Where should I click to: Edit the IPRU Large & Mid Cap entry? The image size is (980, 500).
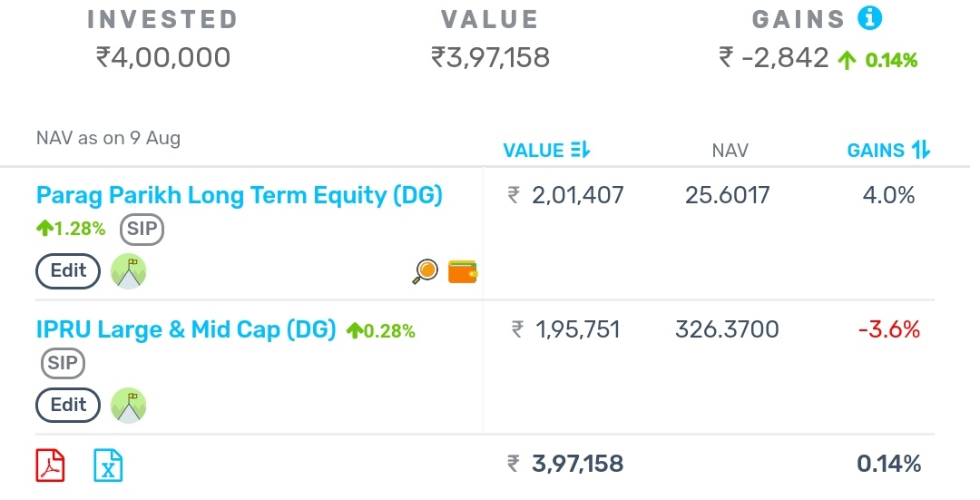68,405
